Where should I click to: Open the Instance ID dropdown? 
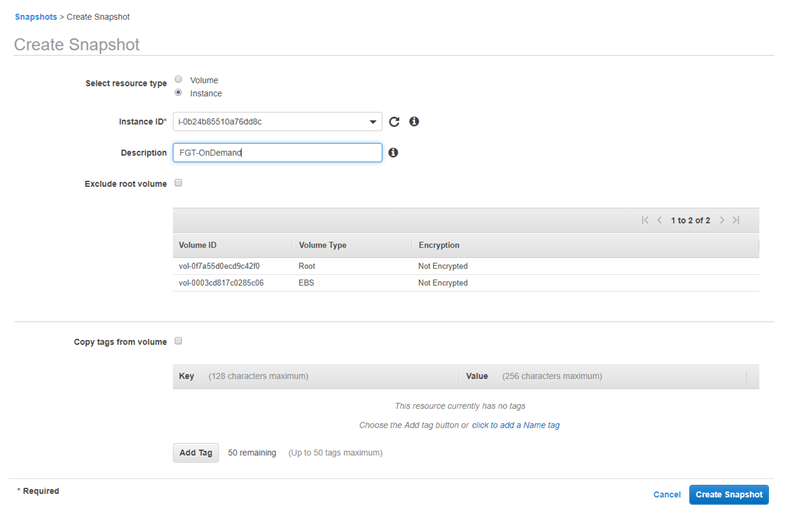[x=277, y=122]
